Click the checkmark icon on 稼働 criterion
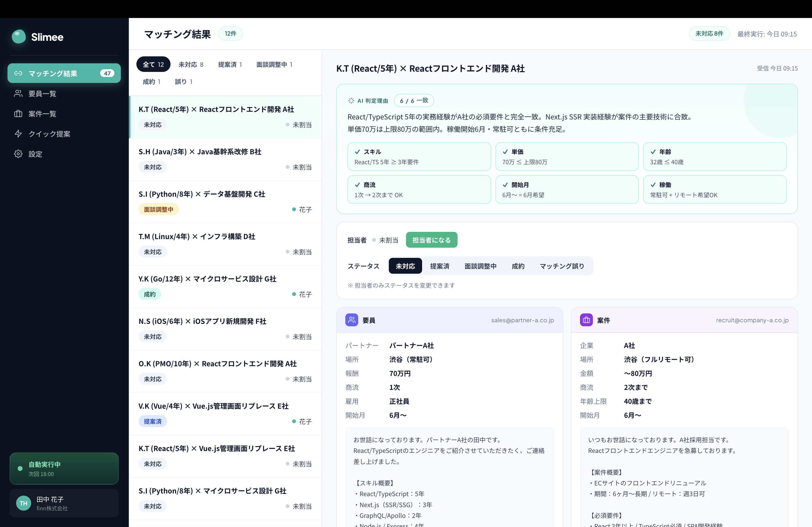 coord(653,185)
